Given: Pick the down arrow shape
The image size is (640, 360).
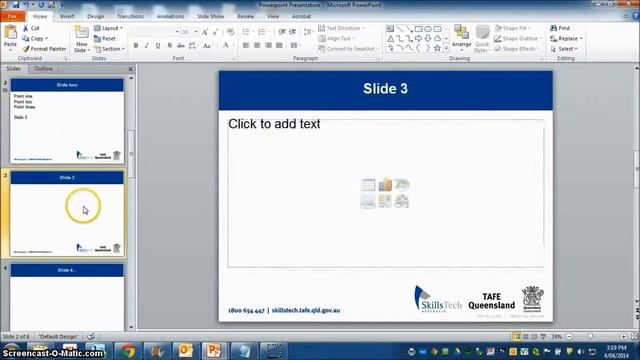Looking at the screenshot, I should tap(428, 38).
